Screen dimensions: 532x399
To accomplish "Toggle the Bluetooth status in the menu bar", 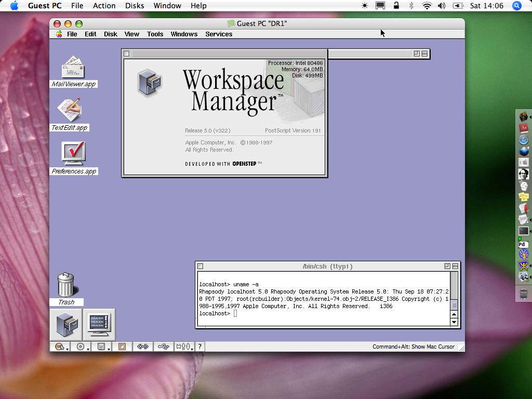I will coord(411,6).
